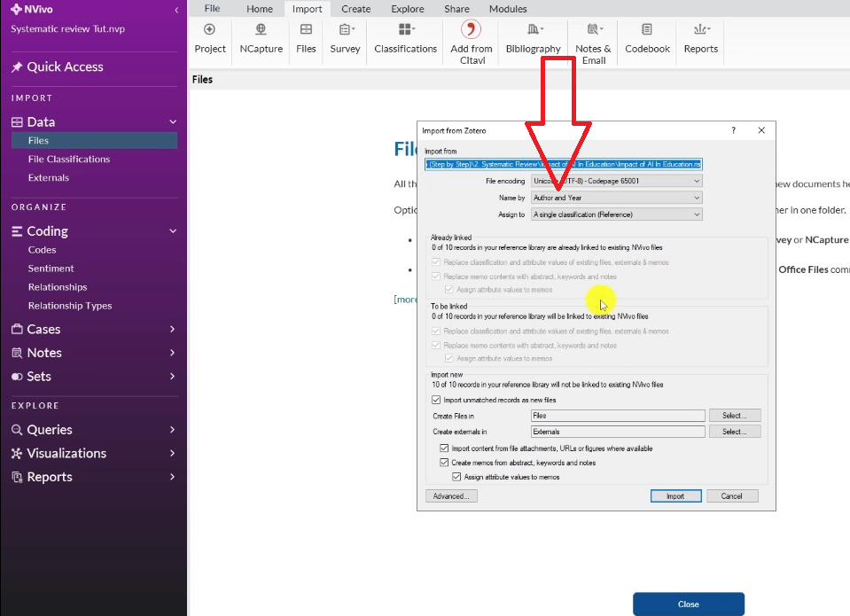Collapse the navigation pane with arrow icon

(176, 10)
